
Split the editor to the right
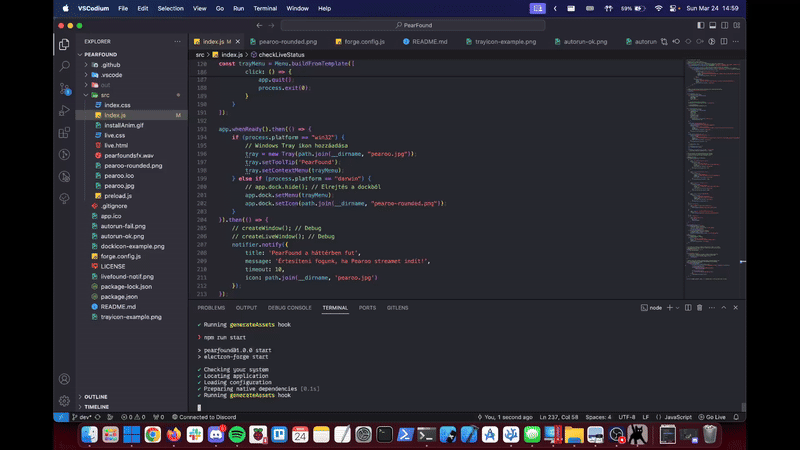tap(724, 42)
